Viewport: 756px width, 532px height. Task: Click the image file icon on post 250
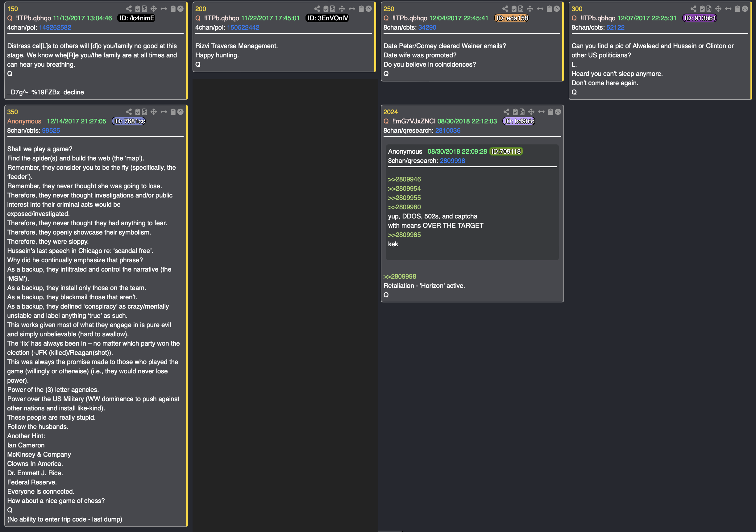pos(521,9)
